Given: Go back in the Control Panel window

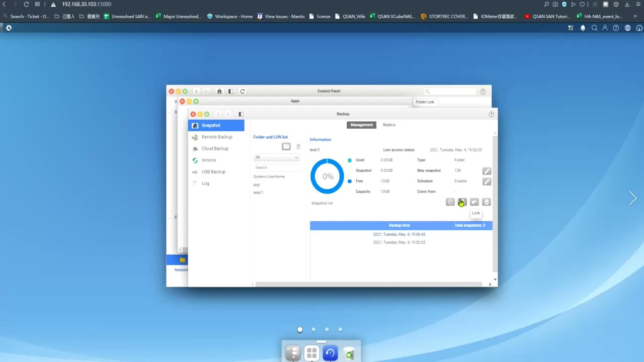Looking at the screenshot, I should pyautogui.click(x=197, y=92).
